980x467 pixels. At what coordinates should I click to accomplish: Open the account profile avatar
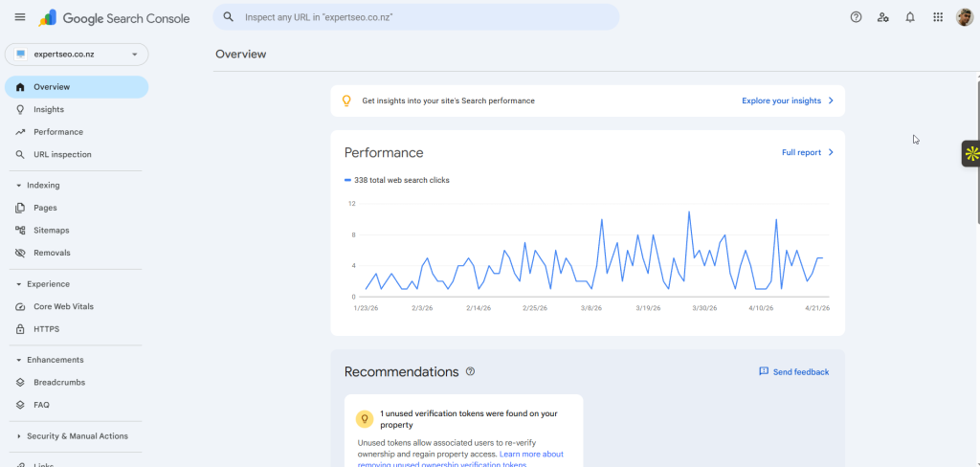point(965,17)
